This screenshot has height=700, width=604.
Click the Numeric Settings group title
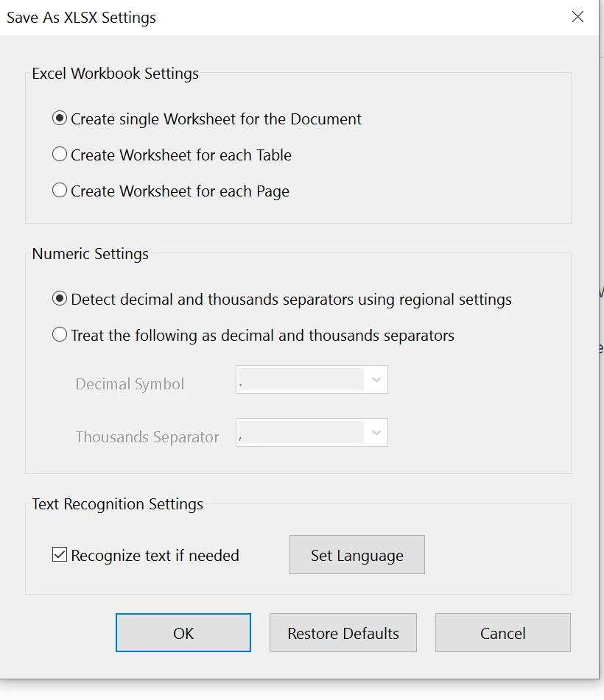coord(91,253)
